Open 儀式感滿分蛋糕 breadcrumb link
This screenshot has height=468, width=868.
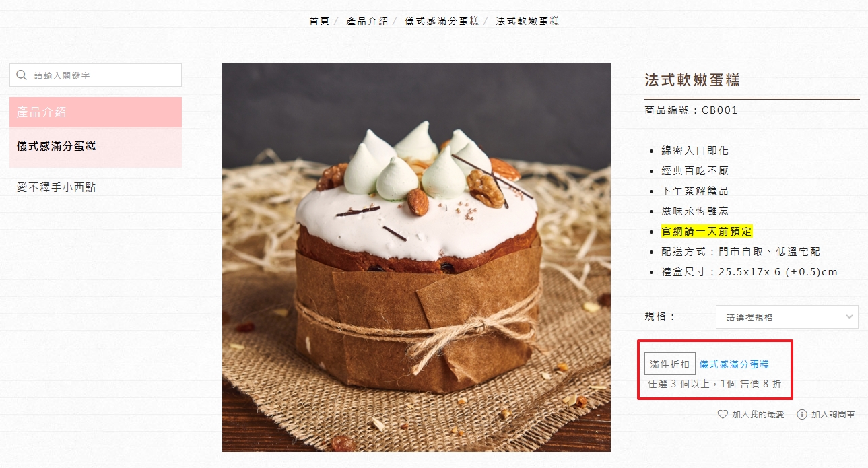(x=442, y=21)
